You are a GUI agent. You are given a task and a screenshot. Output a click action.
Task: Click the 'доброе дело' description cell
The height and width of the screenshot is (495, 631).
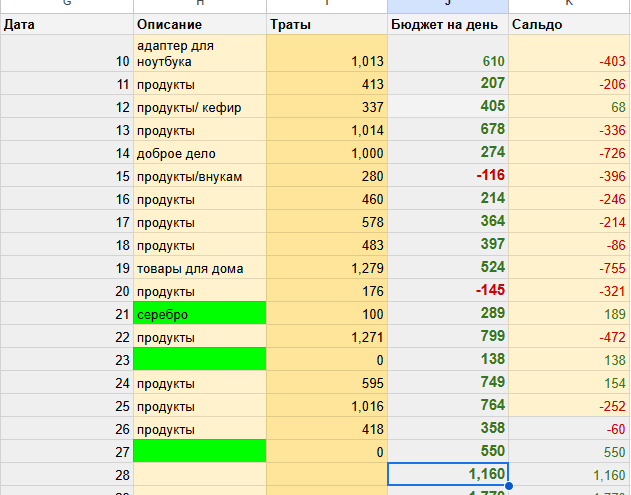(x=200, y=153)
